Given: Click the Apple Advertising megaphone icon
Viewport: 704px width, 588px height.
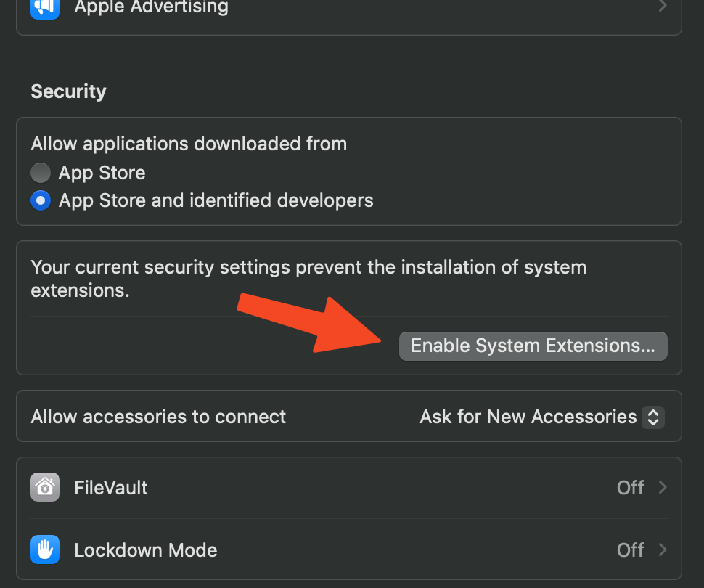Looking at the screenshot, I should click(x=45, y=7).
